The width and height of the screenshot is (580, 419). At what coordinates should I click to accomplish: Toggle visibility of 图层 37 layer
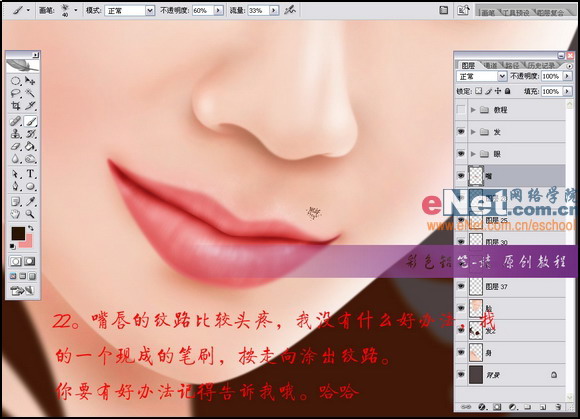[461, 286]
